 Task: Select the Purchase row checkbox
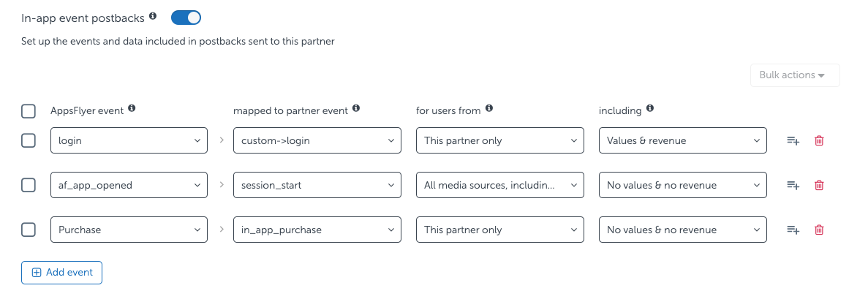coord(29,230)
